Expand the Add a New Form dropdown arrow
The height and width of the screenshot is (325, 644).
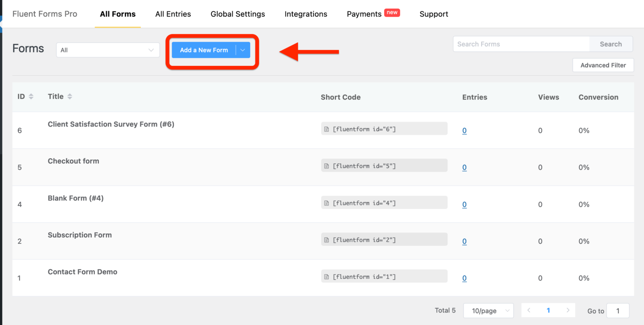tap(242, 50)
